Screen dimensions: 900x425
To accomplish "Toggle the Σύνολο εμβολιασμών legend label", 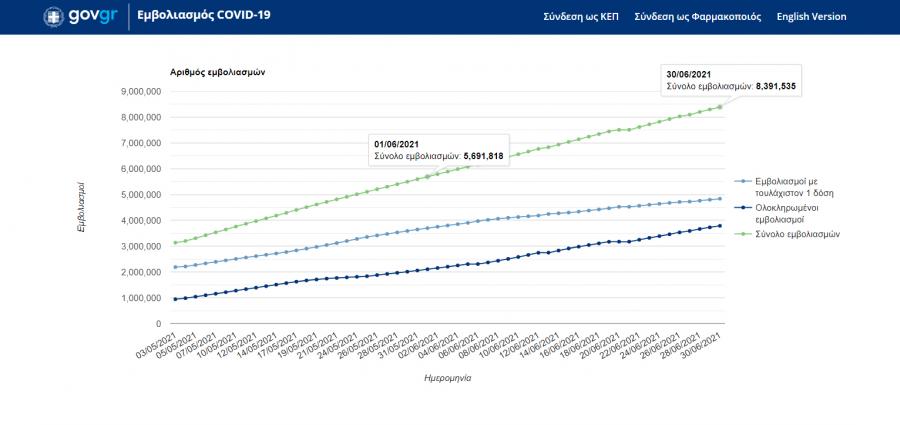I will point(797,234).
